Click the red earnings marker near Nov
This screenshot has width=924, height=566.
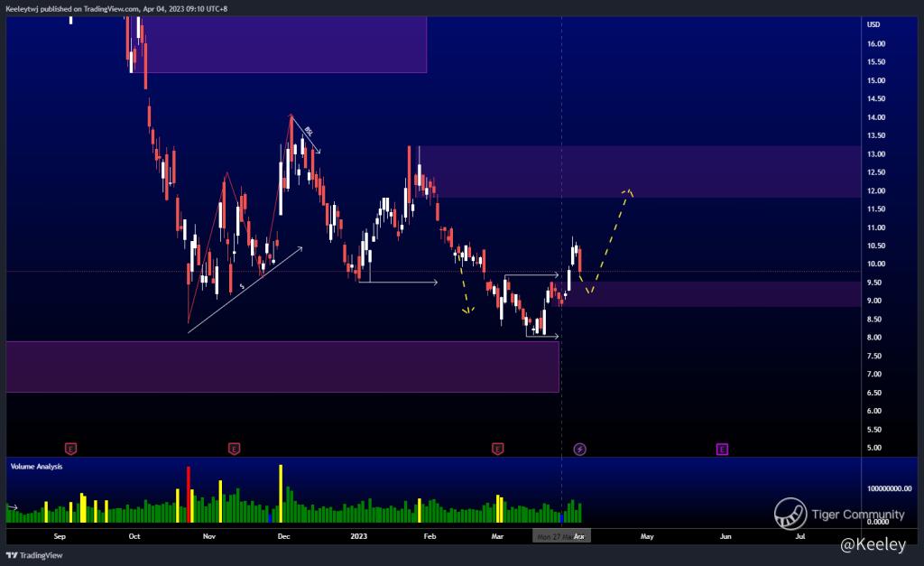[234, 450]
